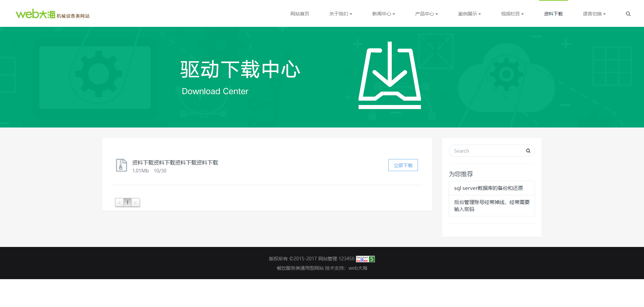This screenshot has height=307, width=644.
Task: Expand the 案例展示 dropdown menu
Action: 469,14
